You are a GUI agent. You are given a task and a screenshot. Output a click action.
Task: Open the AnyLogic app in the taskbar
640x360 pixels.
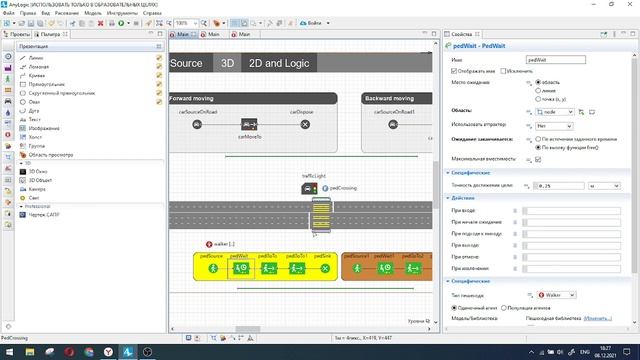click(128, 352)
